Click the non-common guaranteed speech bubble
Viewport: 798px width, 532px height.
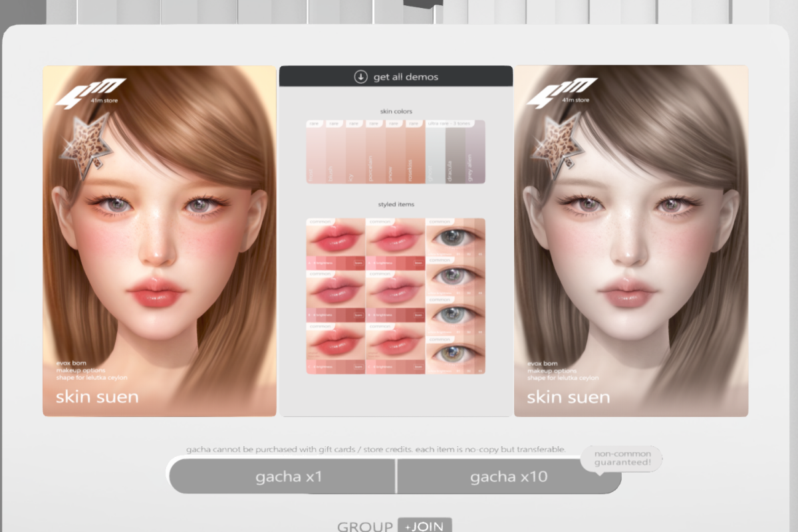point(620,458)
